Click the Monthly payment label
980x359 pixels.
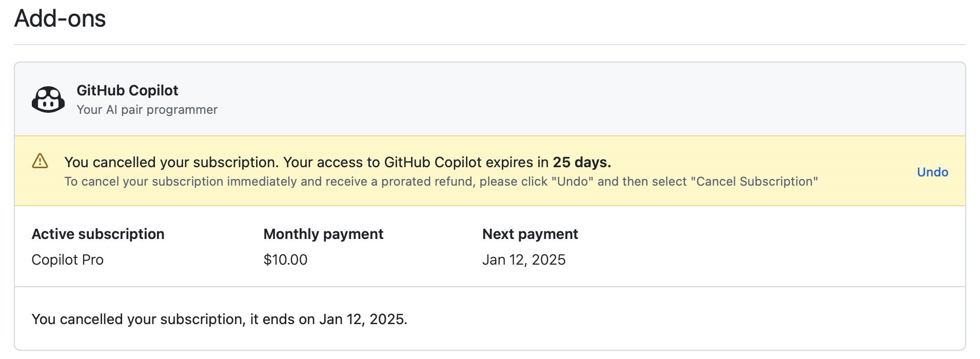coord(323,234)
